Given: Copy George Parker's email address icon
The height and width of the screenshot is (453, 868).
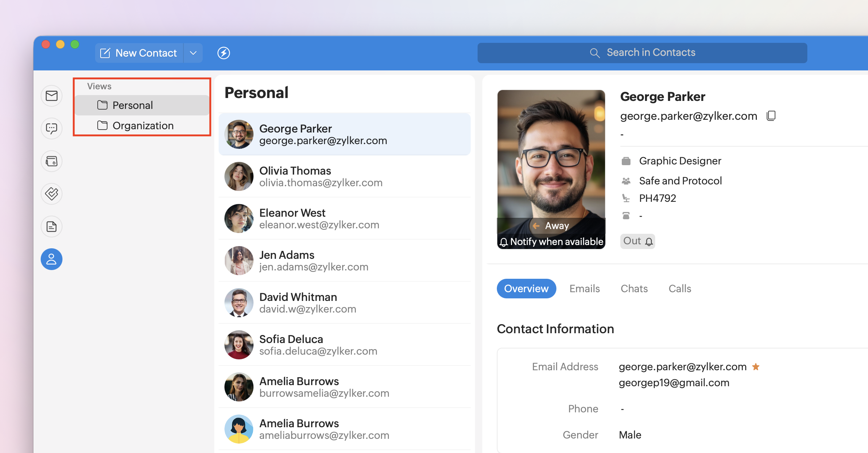Looking at the screenshot, I should (771, 116).
